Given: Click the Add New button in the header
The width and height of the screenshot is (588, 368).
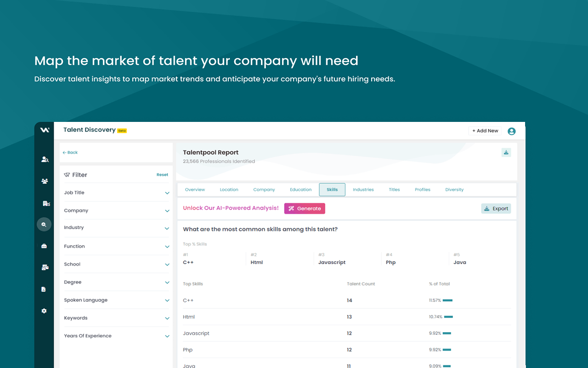Looking at the screenshot, I should 485,131.
